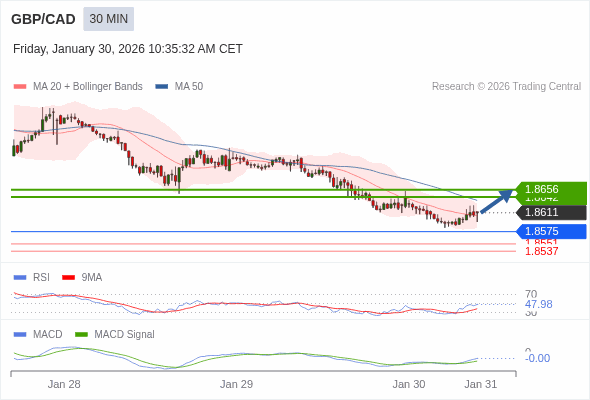Click the 1.8537 red support label
The image size is (590, 400).
[x=541, y=251]
